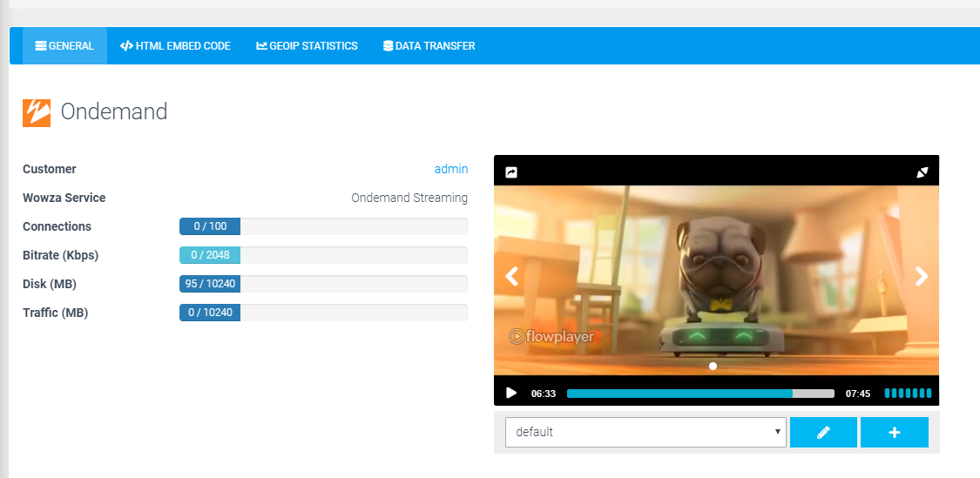The height and width of the screenshot is (478, 980).
Task: Click the orange Wowza logo icon
Action: click(37, 112)
